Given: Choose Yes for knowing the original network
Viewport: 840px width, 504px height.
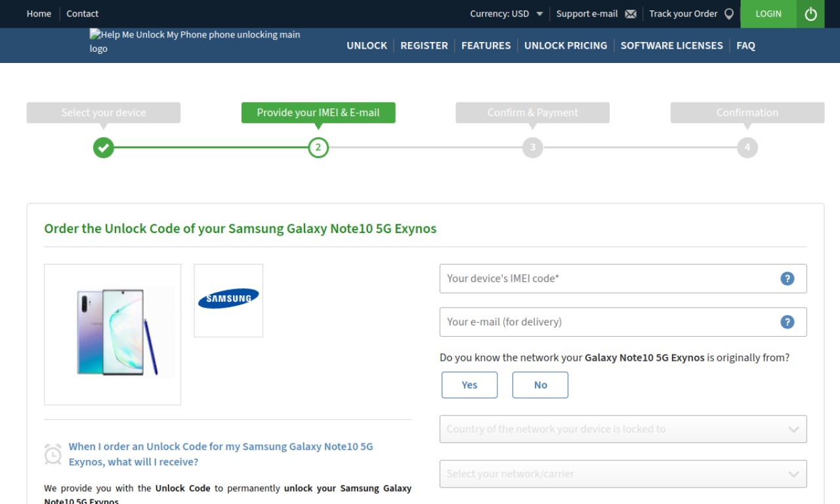Looking at the screenshot, I should (469, 385).
